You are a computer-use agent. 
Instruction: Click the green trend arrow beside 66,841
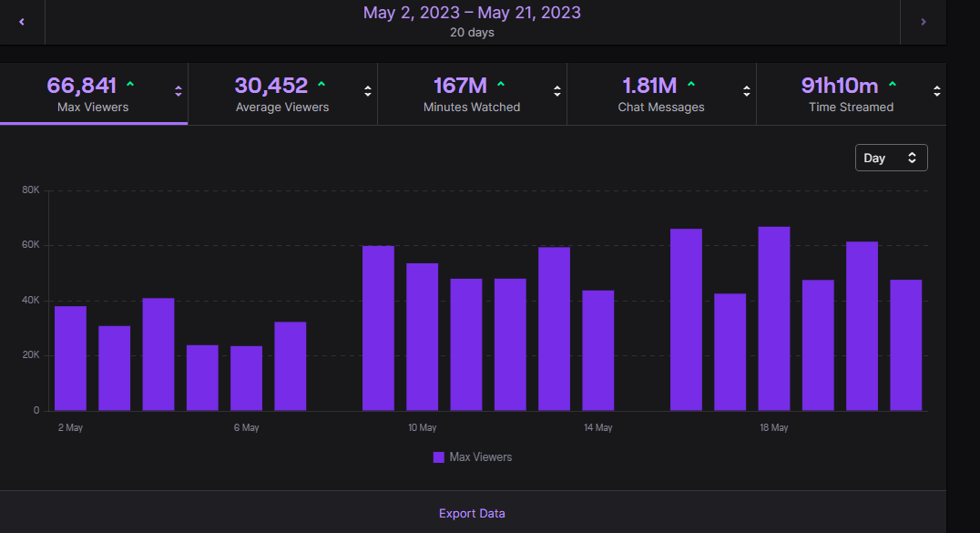point(130,83)
